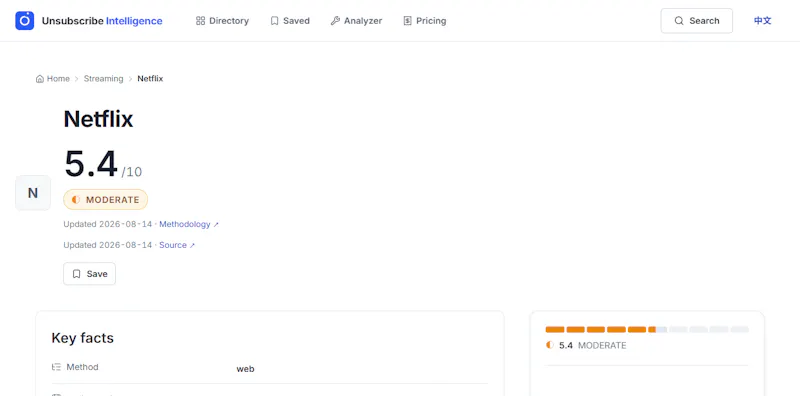Open the Source link
This screenshot has height=396, width=800.
[177, 245]
